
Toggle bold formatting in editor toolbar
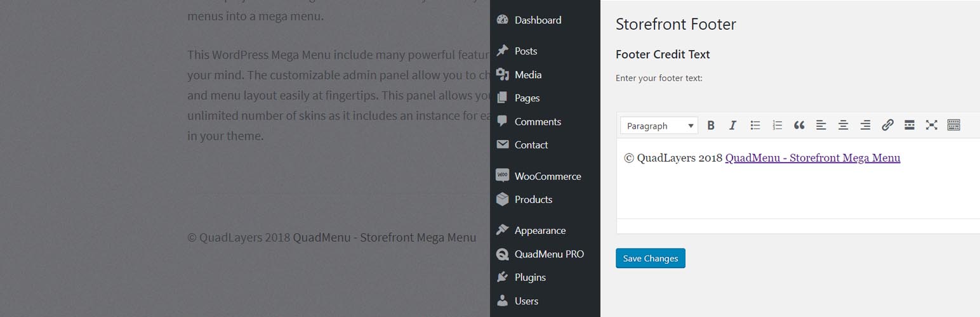[711, 126]
